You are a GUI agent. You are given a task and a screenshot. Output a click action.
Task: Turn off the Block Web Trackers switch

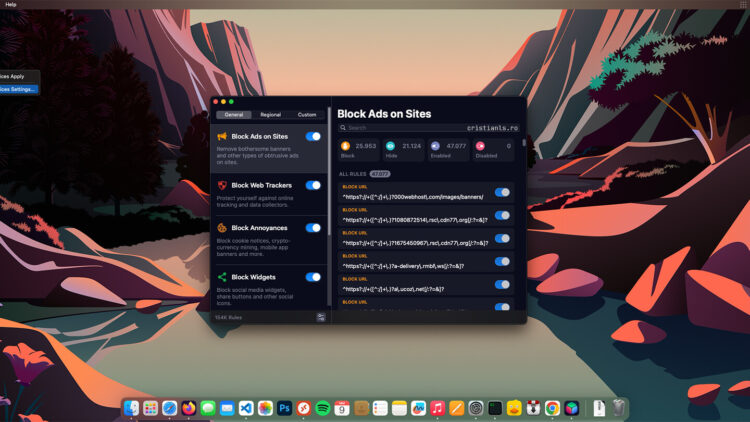pos(313,185)
